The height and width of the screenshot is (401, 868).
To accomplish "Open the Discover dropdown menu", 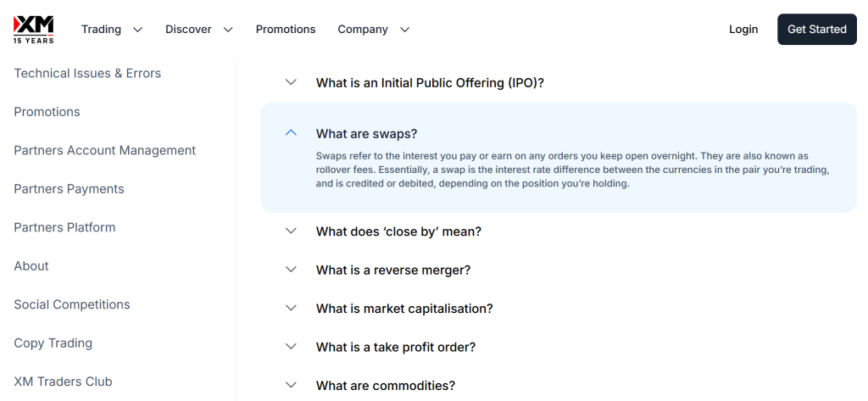I will [198, 29].
